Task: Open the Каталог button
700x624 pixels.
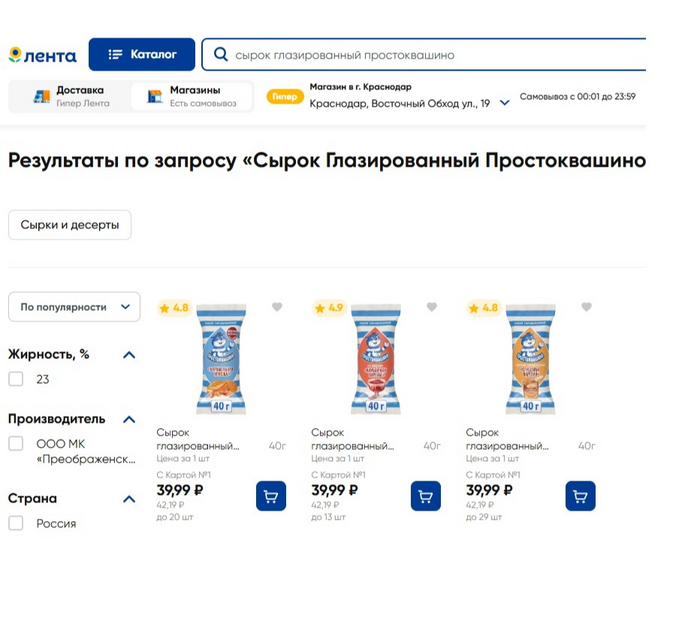Action: click(141, 54)
